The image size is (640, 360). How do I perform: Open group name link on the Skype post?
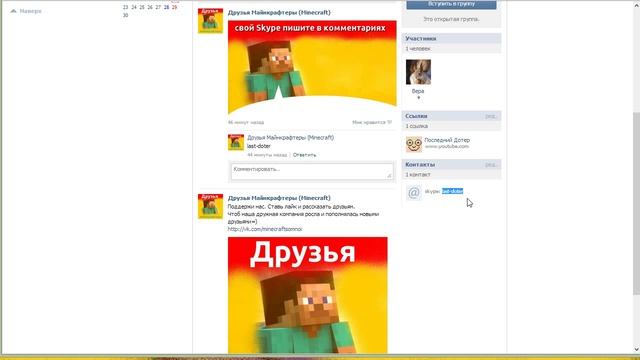tap(279, 13)
